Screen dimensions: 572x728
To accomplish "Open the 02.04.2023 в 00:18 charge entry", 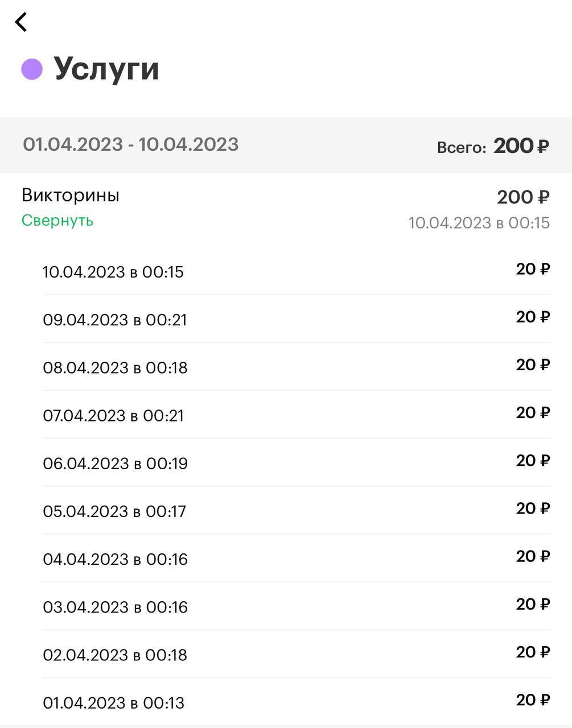I will [x=115, y=654].
